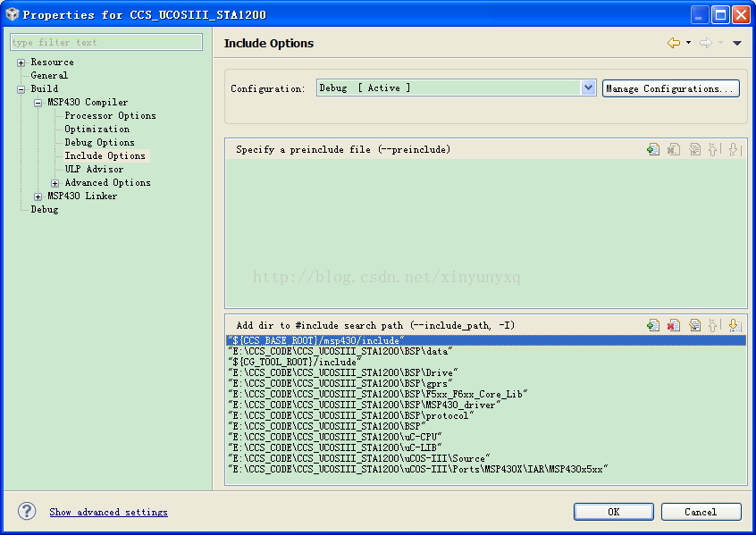Go forward with grey arrow

705,43
